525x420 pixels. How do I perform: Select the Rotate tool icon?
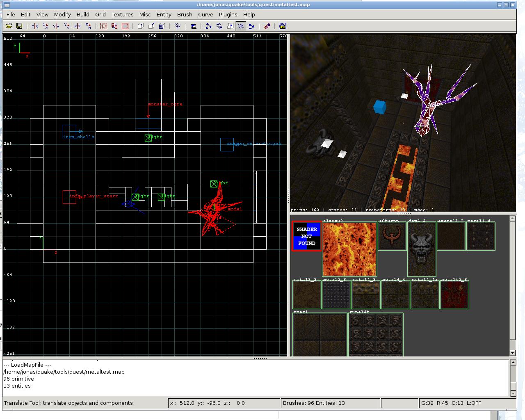click(x=219, y=26)
